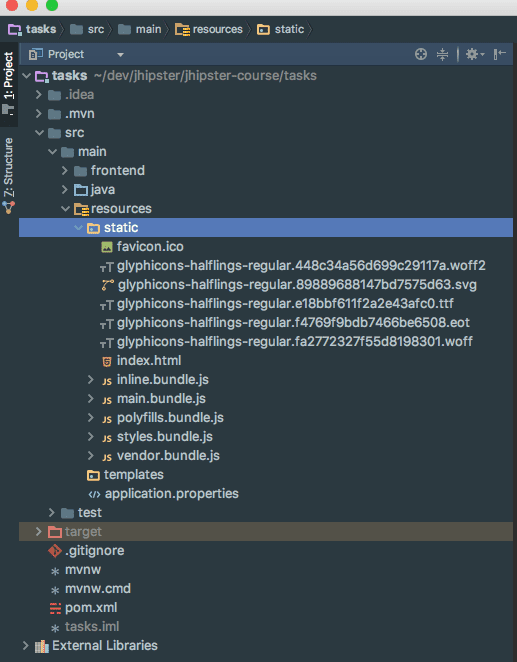The width and height of the screenshot is (517, 662).
Task: Click the templates folder icon
Action: (x=93, y=475)
